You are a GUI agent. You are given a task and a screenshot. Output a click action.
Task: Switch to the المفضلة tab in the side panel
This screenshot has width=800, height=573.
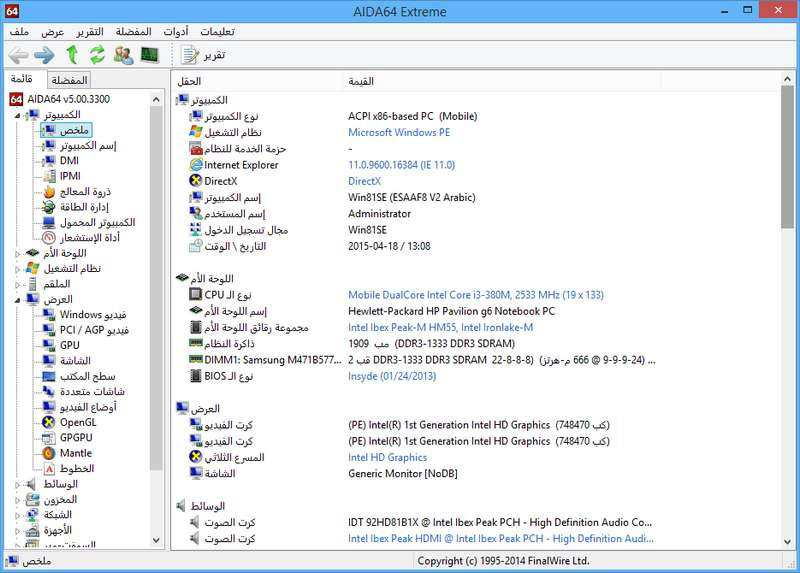coord(69,80)
